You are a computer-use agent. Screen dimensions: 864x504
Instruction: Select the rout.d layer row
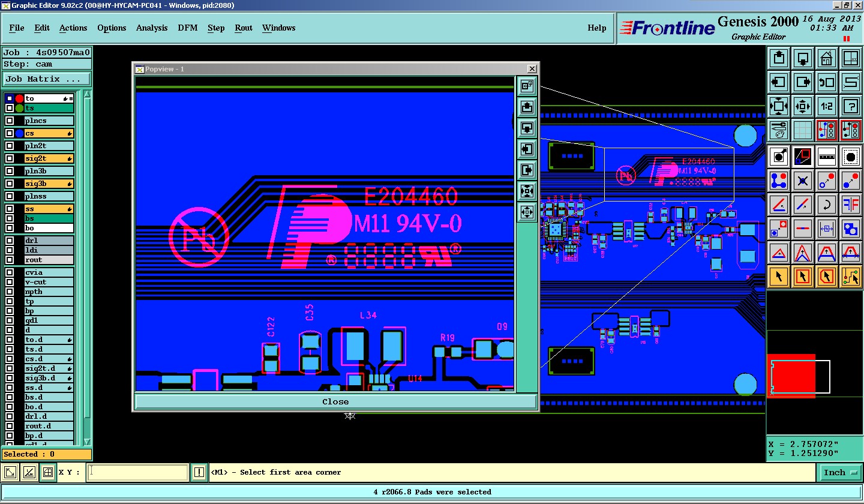(x=49, y=426)
